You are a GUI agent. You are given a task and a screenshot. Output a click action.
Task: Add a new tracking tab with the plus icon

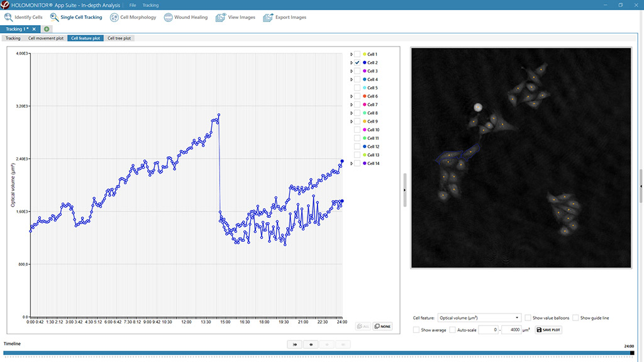tap(47, 29)
